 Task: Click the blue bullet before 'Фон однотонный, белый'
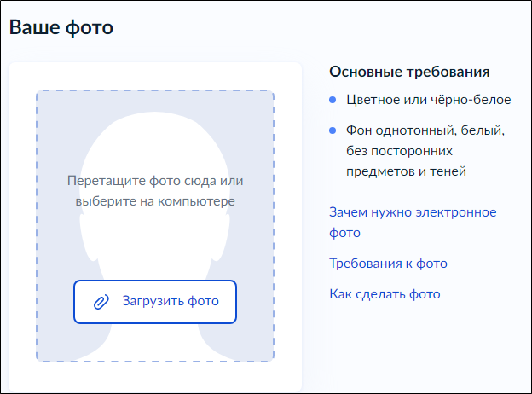333,131
